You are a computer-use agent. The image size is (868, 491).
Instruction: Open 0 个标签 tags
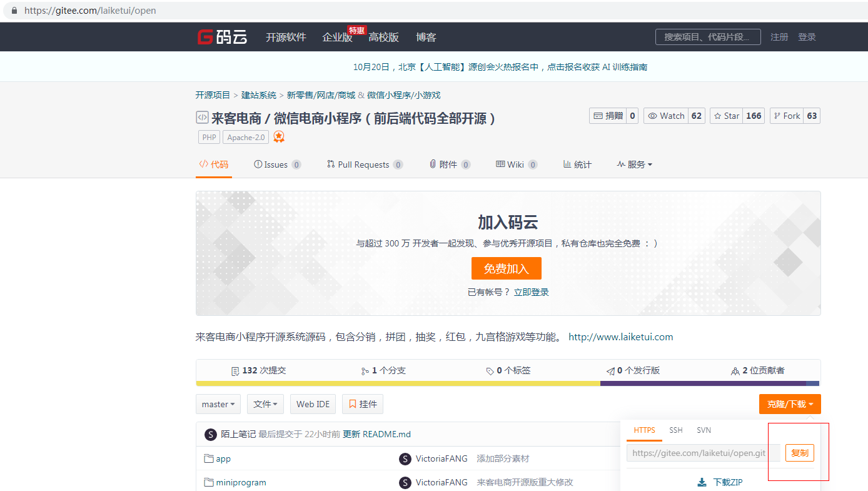click(x=508, y=370)
